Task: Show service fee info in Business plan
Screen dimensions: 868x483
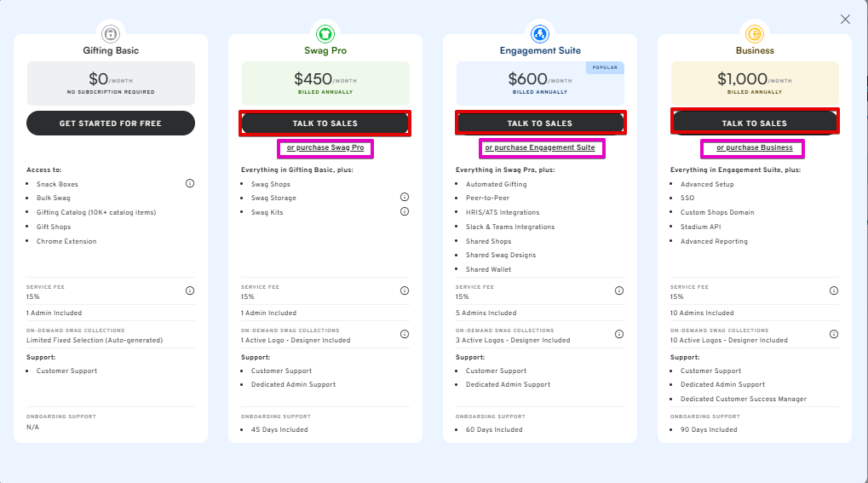Action: (x=834, y=290)
